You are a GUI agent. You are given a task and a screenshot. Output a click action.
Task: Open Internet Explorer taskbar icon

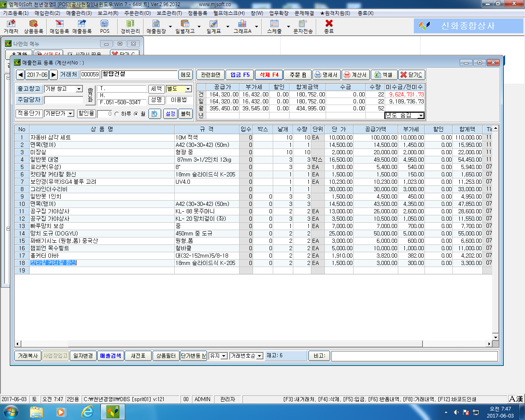(87, 412)
